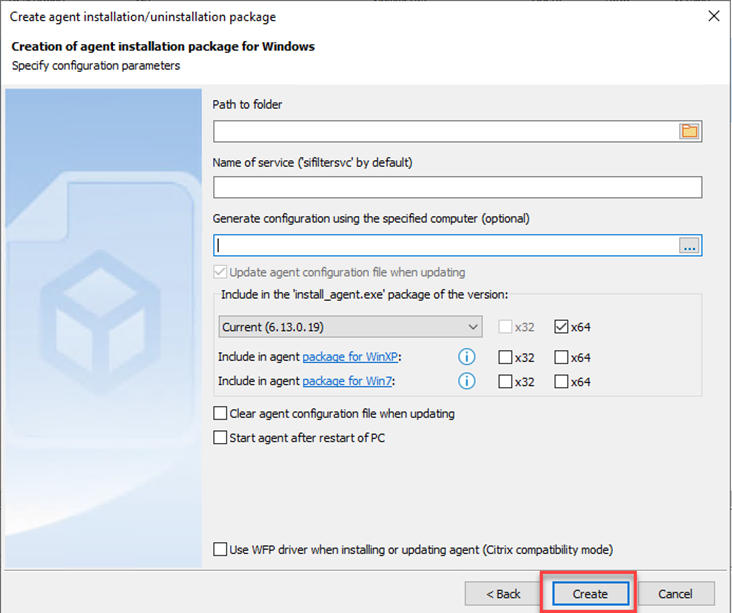
Task: Uncheck the x64 checkbox for Current version
Action: (561, 327)
